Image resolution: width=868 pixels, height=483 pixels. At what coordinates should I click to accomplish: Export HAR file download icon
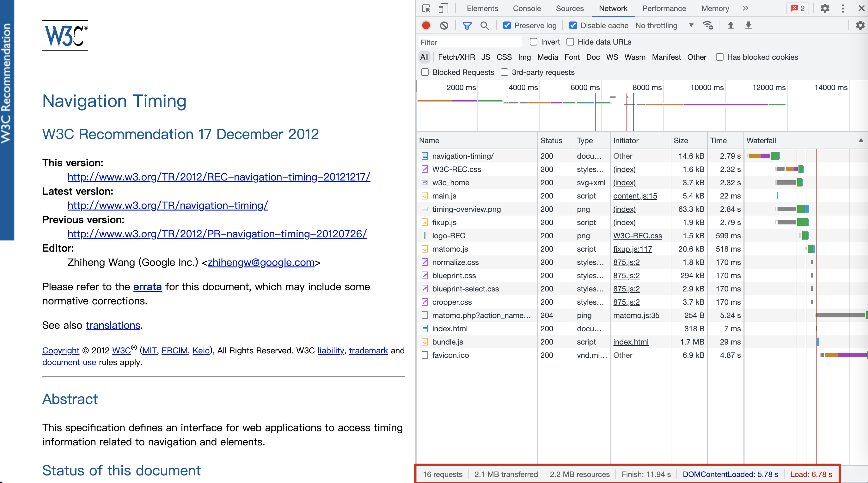pos(749,25)
